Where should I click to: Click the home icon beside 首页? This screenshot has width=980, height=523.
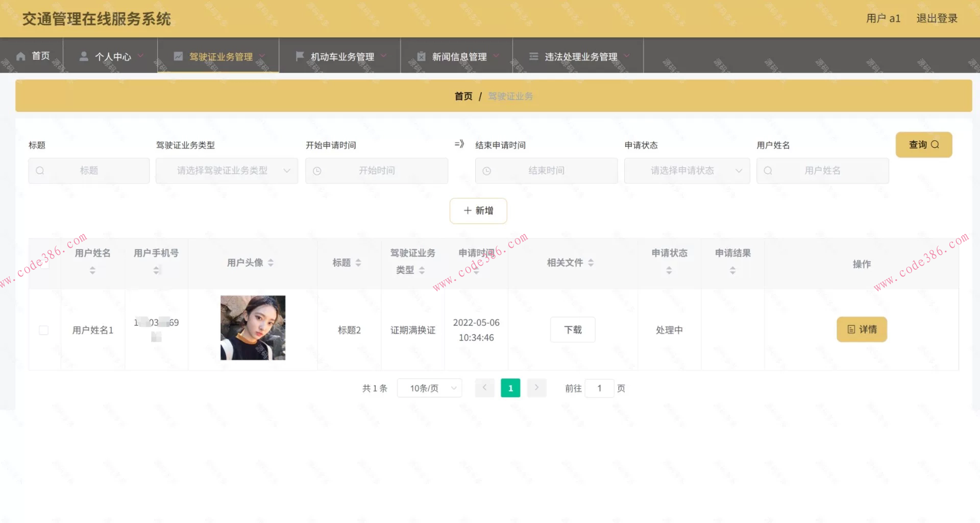pos(21,56)
